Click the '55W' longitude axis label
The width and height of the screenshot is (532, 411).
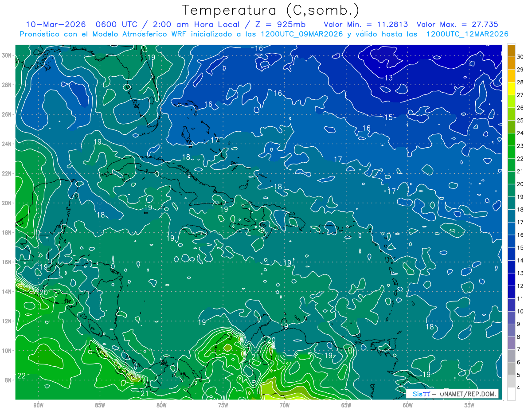click(x=469, y=405)
